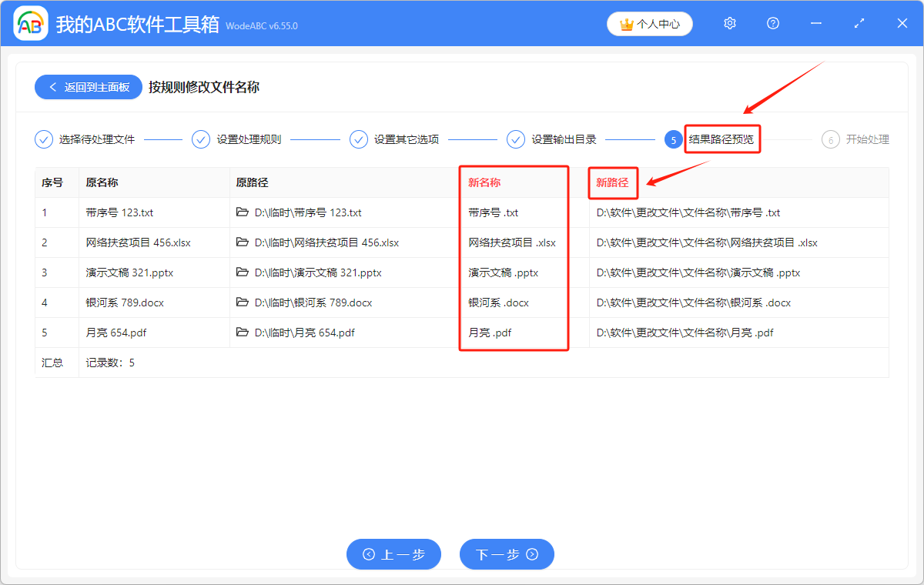Select new path of 月亮 .pdf row
Screen dimensions: 924x585
click(685, 333)
